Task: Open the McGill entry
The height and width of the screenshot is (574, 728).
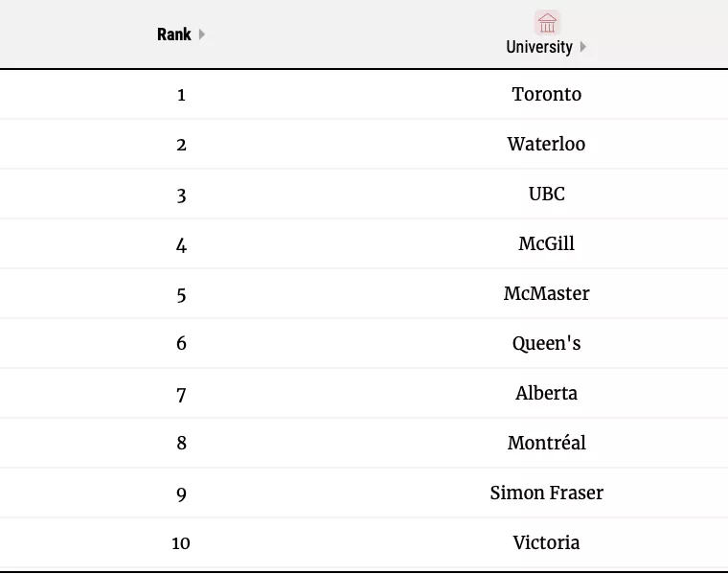Action: 546,243
